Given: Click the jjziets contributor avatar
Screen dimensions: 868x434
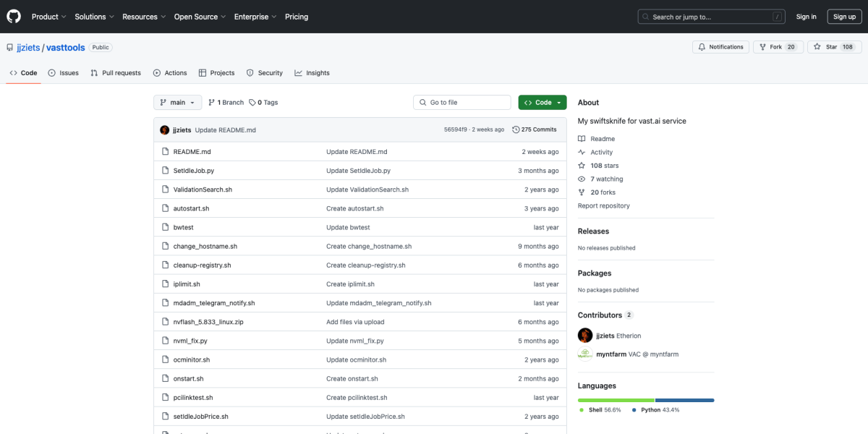Looking at the screenshot, I should point(585,336).
